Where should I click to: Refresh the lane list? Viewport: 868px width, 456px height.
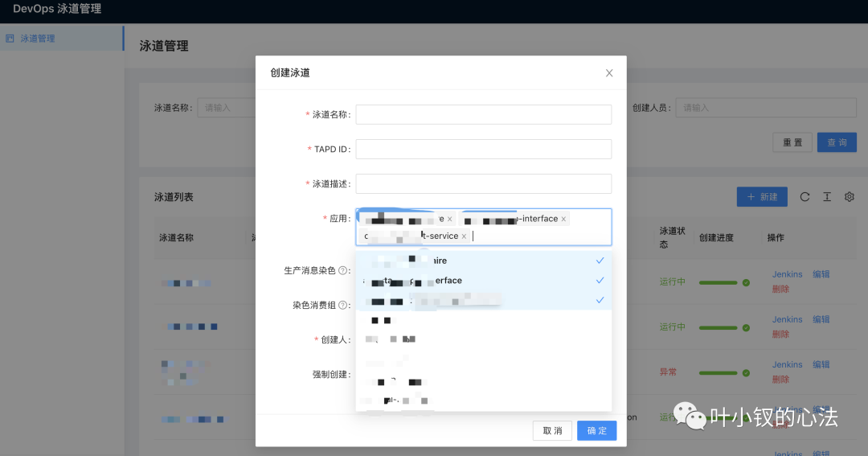[x=805, y=197]
